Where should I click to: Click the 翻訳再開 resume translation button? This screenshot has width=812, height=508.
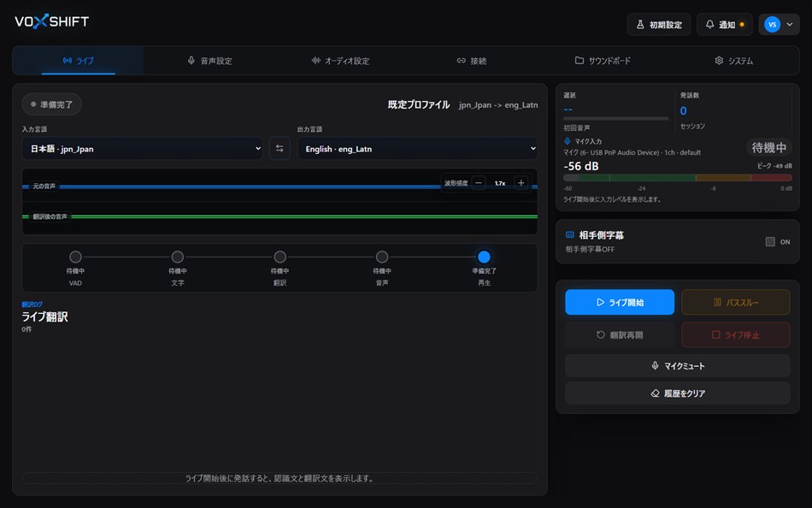point(620,335)
